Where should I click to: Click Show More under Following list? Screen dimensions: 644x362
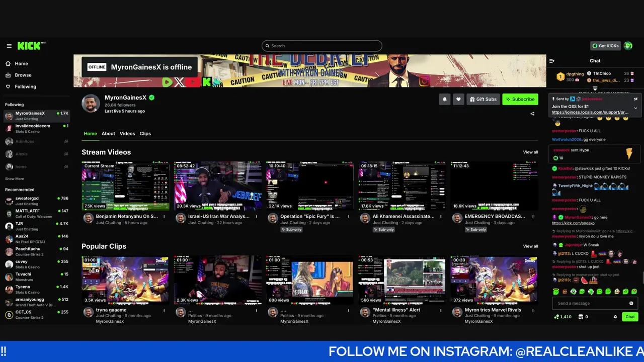(15, 179)
